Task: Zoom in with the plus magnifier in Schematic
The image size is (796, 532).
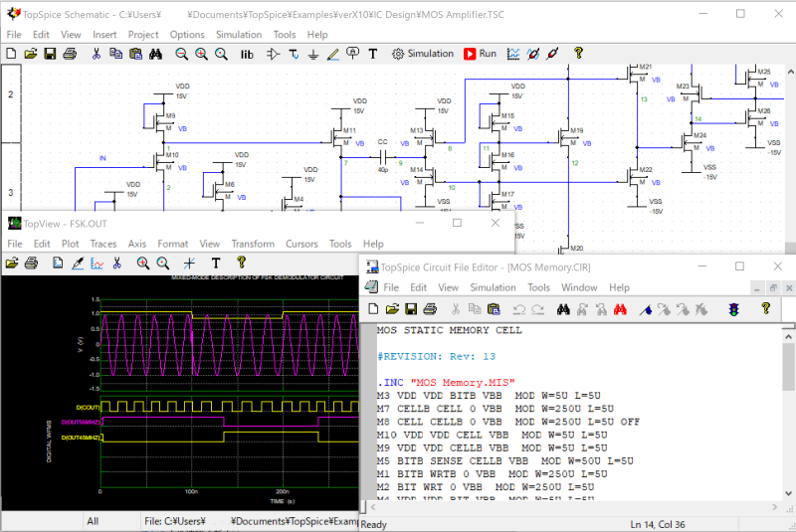Action: [201, 54]
